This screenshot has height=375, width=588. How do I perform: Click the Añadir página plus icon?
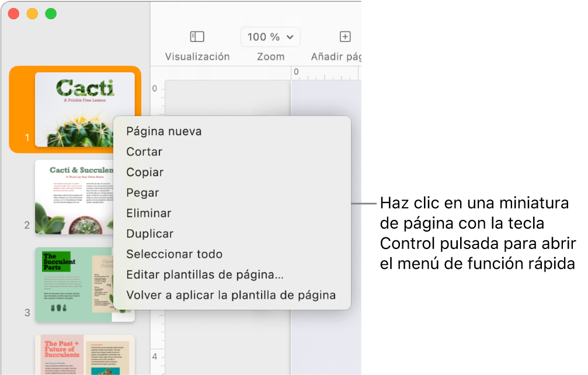(x=345, y=37)
